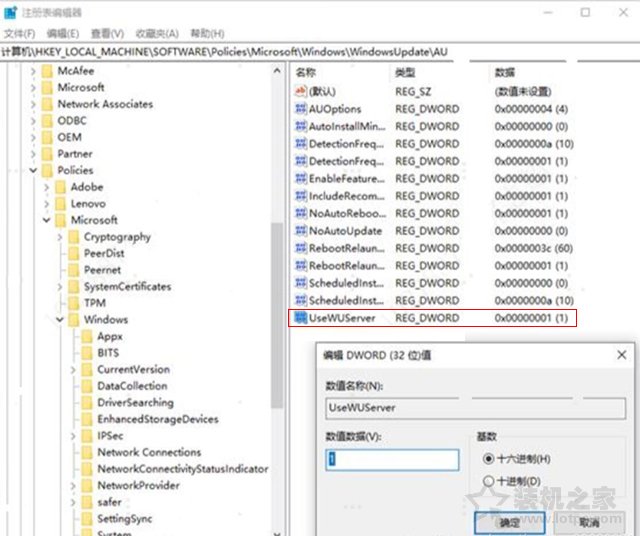Select the Peernet tree item
640x536 pixels.
pyautogui.click(x=102, y=270)
